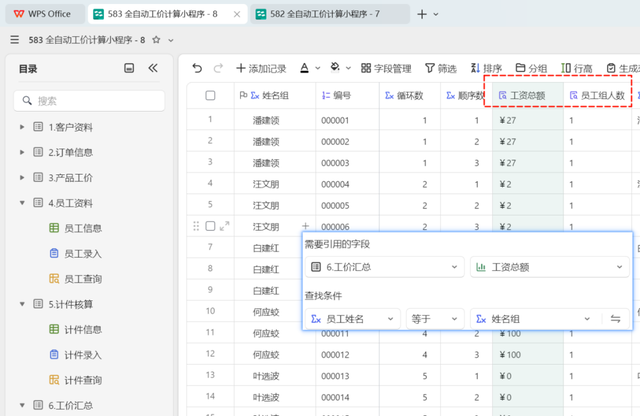Close the 583 全自动工价计算小程序 - 8 tab
Image resolution: width=640 pixels, height=416 pixels.
click(x=237, y=14)
